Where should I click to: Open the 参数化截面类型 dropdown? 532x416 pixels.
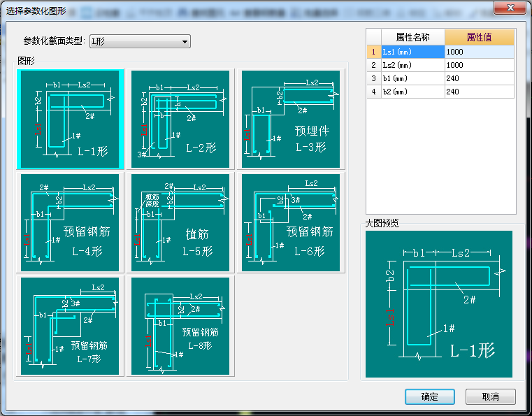[x=140, y=41]
